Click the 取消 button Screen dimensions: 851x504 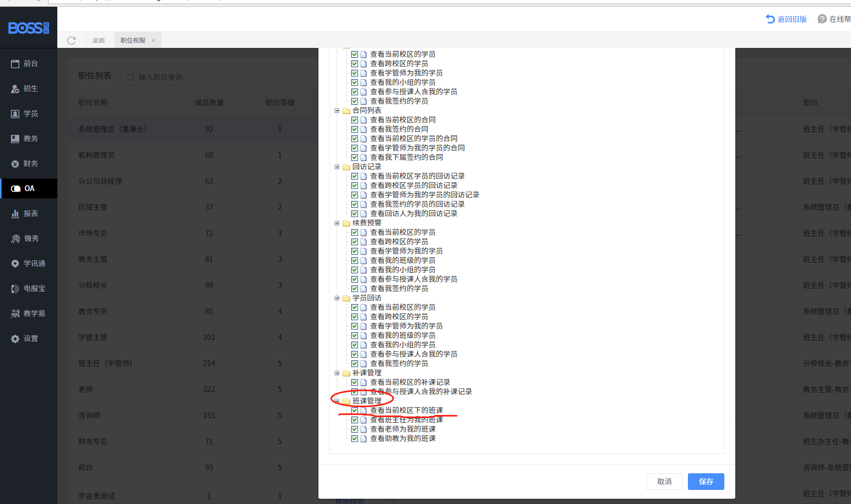click(664, 482)
